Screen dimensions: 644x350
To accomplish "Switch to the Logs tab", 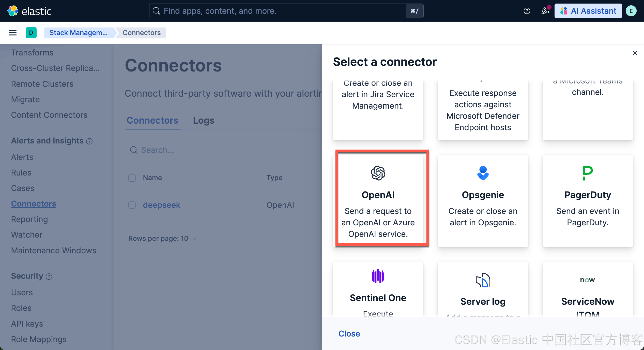I will (x=203, y=121).
